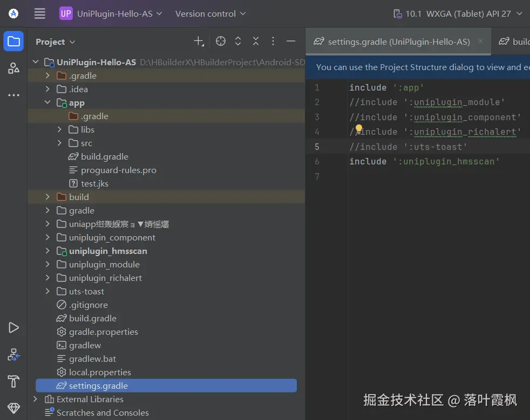This screenshot has height=420, width=530.
Task: Open the Project view dropdown
Action: [x=55, y=42]
